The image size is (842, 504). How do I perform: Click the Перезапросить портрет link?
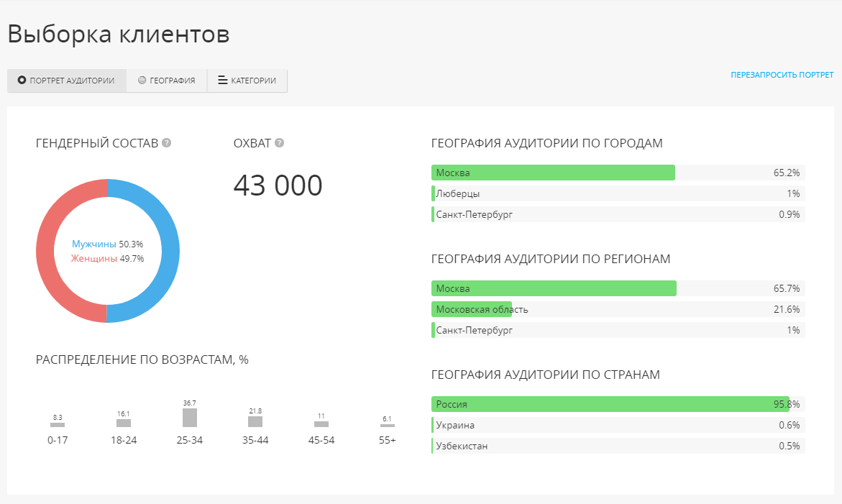pyautogui.click(x=782, y=75)
